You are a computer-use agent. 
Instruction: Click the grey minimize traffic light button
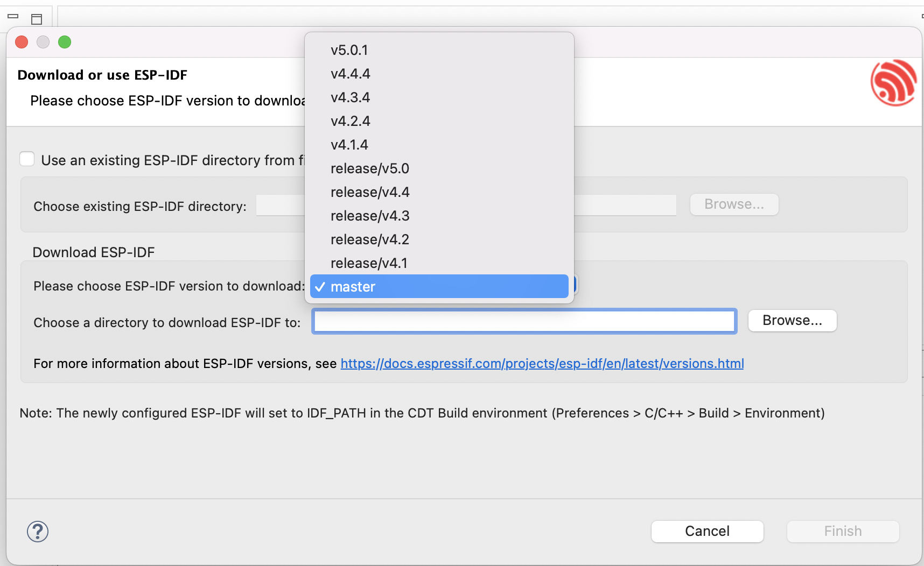pos(43,41)
